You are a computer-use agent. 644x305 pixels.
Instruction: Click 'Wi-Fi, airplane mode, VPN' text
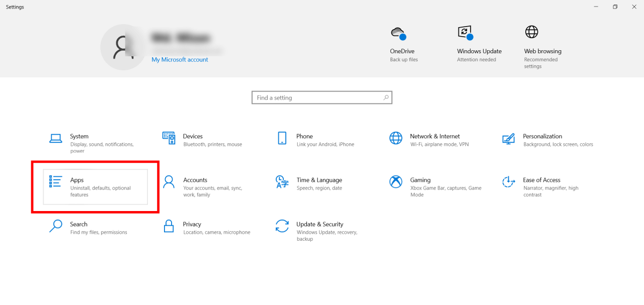pos(439,144)
